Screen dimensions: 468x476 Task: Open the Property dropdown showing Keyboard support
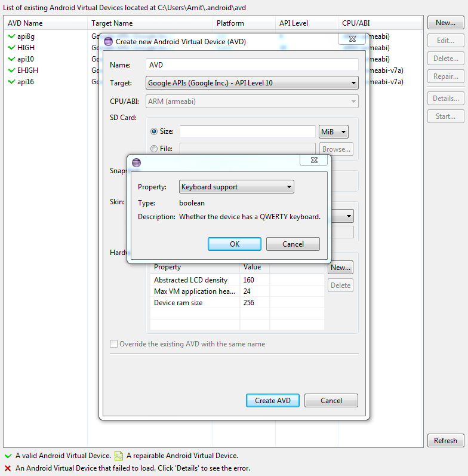(236, 187)
